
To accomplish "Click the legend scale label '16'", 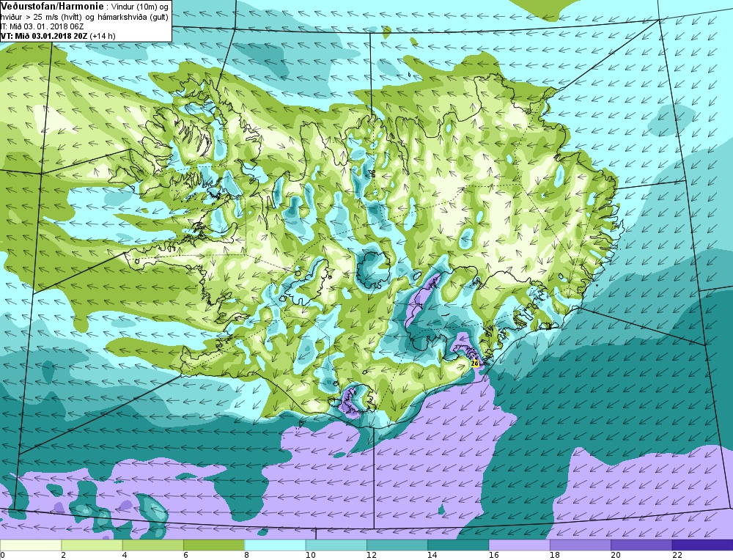I will [x=493, y=556].
